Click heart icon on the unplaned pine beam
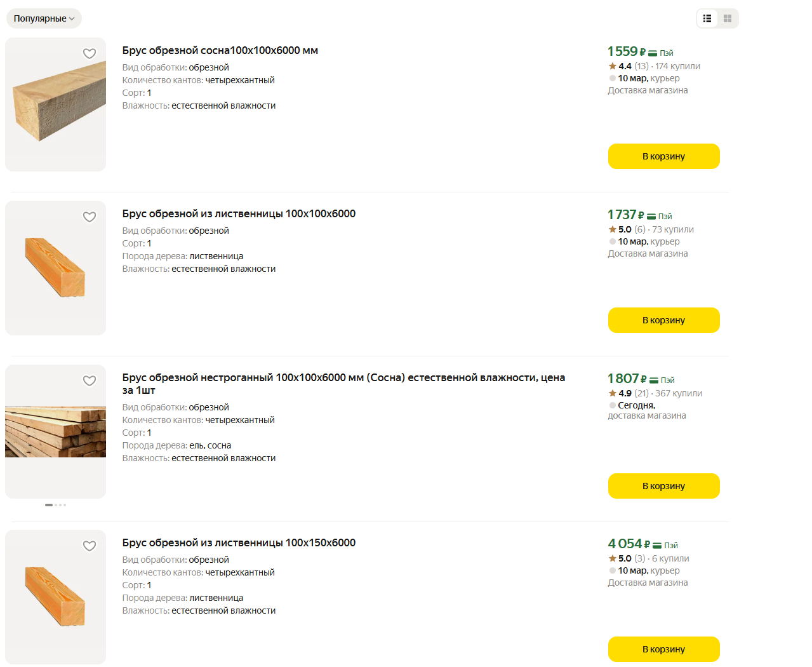This screenshot has height=667, width=812. click(x=90, y=381)
